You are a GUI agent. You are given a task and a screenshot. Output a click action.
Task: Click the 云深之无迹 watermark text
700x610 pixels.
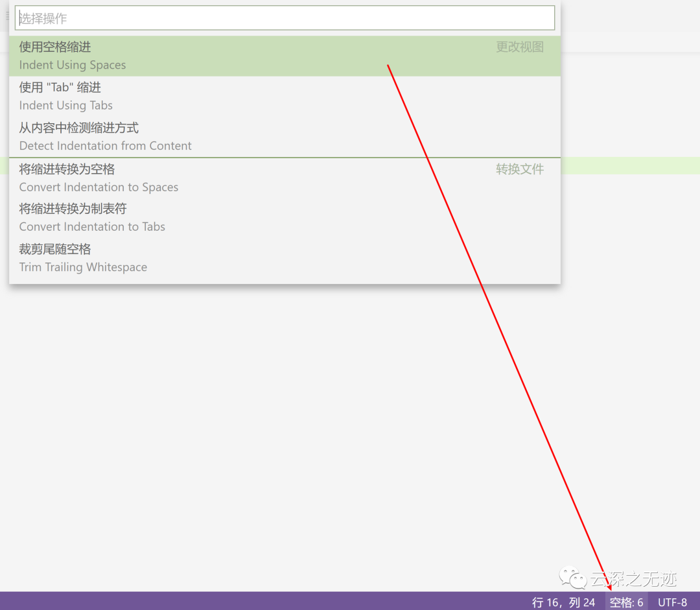[633, 579]
